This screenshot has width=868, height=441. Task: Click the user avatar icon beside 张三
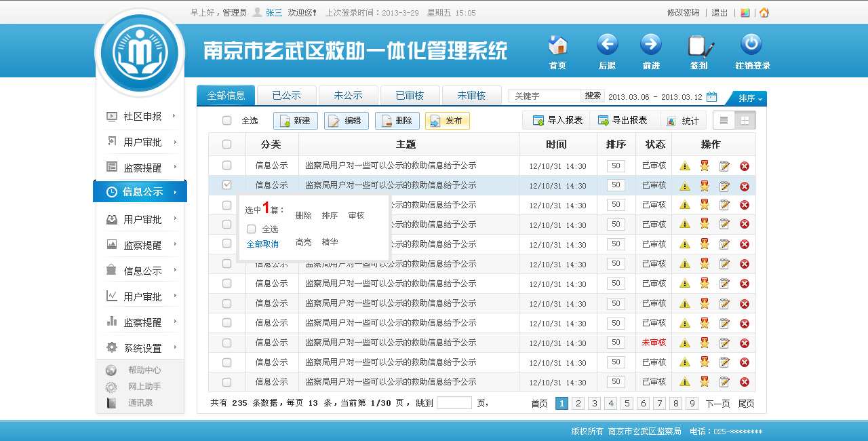click(x=257, y=12)
